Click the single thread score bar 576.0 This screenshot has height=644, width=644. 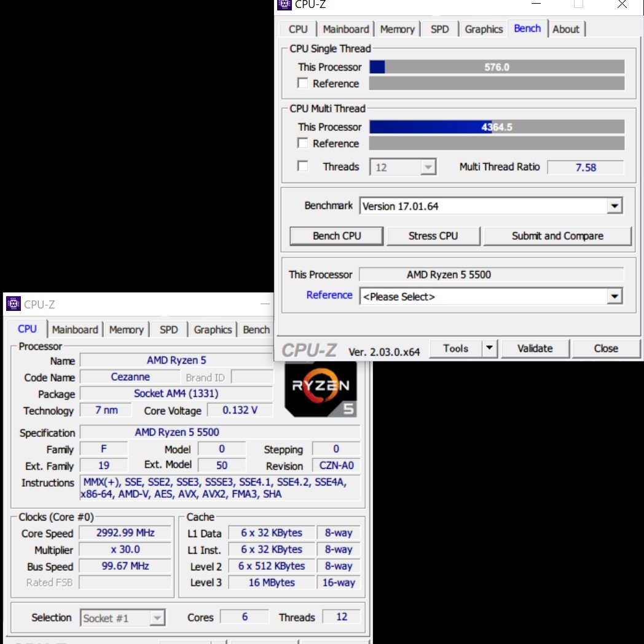click(497, 67)
